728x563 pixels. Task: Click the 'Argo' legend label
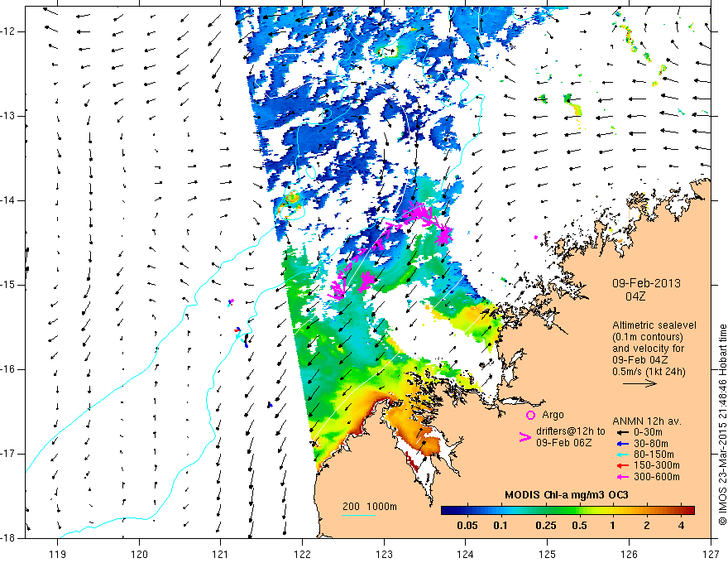(553, 415)
